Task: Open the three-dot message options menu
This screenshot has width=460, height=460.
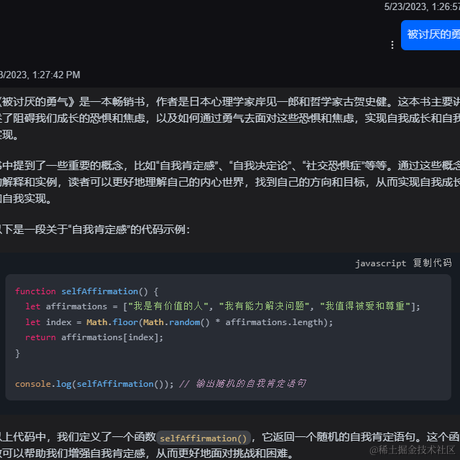Action: pyautogui.click(x=392, y=45)
